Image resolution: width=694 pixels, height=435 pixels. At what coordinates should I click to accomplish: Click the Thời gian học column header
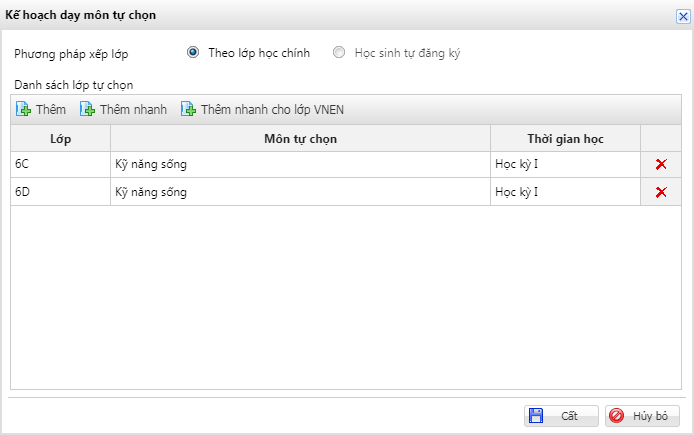pyautogui.click(x=565, y=138)
